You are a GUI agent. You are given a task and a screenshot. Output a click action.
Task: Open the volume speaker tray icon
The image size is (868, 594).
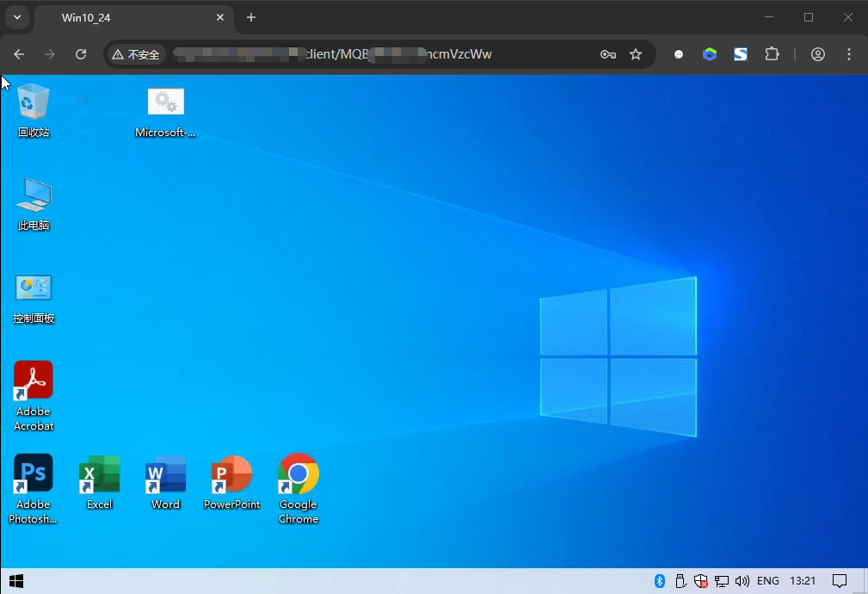click(x=742, y=581)
